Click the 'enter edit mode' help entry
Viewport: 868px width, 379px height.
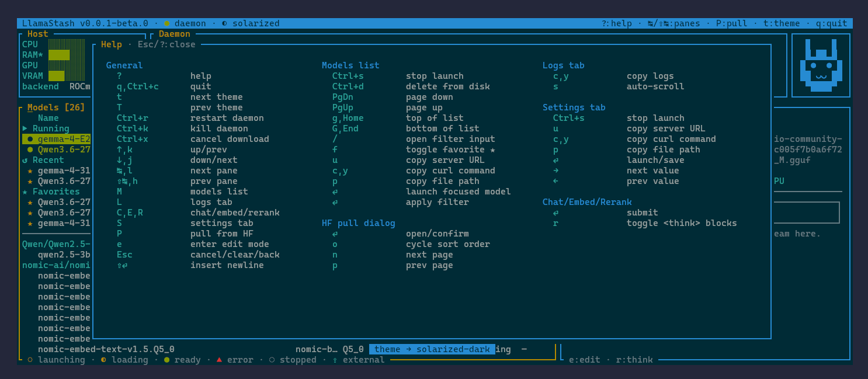pos(230,244)
